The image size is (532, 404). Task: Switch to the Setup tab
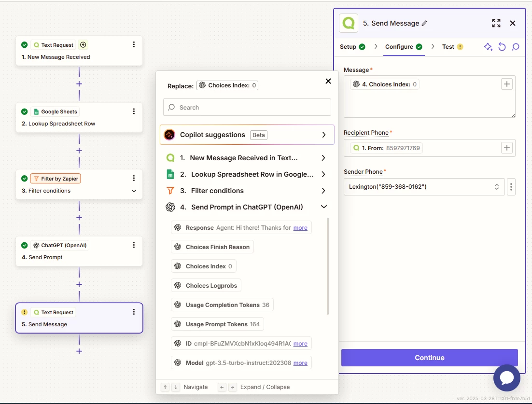(352, 47)
